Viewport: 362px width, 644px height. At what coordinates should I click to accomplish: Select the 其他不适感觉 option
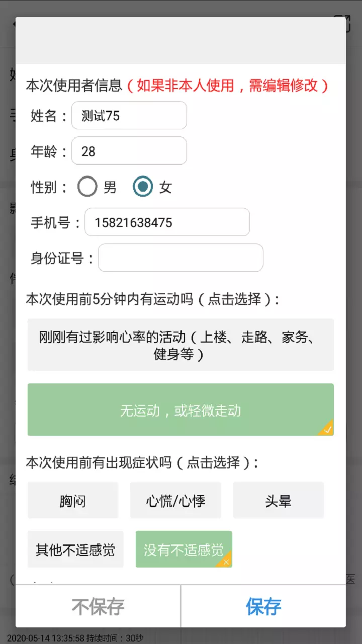click(x=75, y=549)
